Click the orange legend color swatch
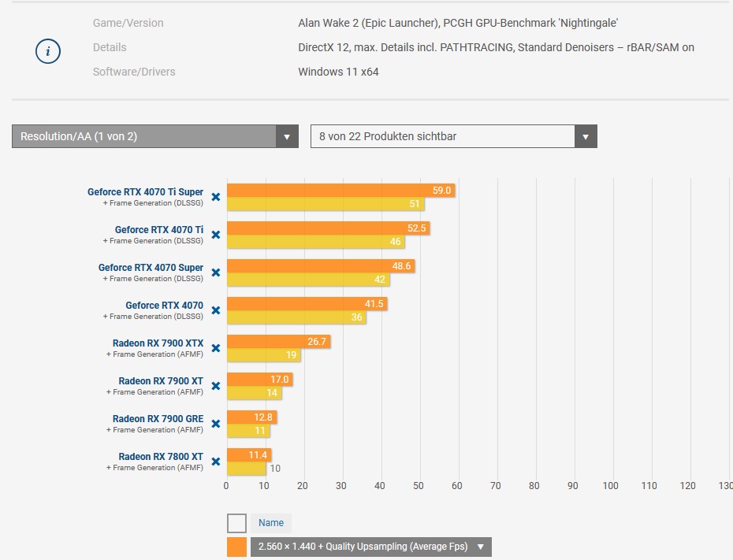The image size is (733, 560). coord(237,547)
